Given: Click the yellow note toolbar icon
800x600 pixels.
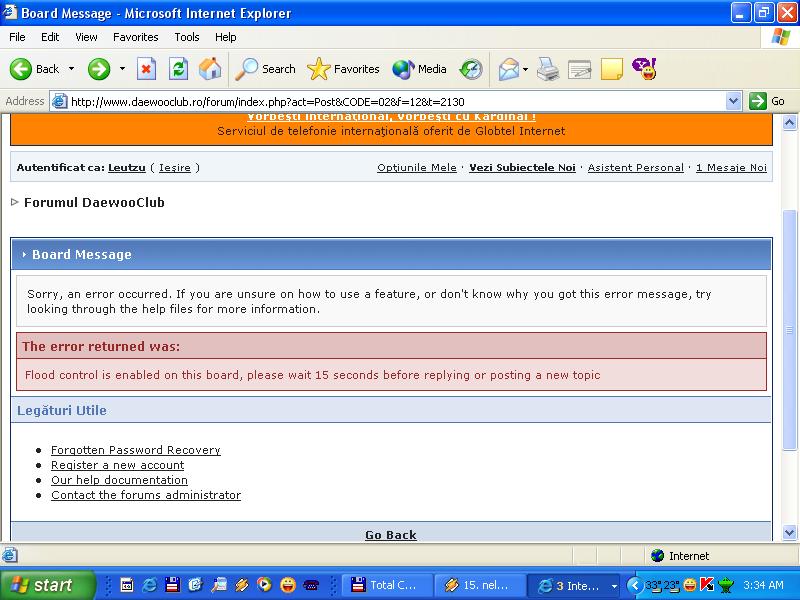Looking at the screenshot, I should pyautogui.click(x=612, y=69).
